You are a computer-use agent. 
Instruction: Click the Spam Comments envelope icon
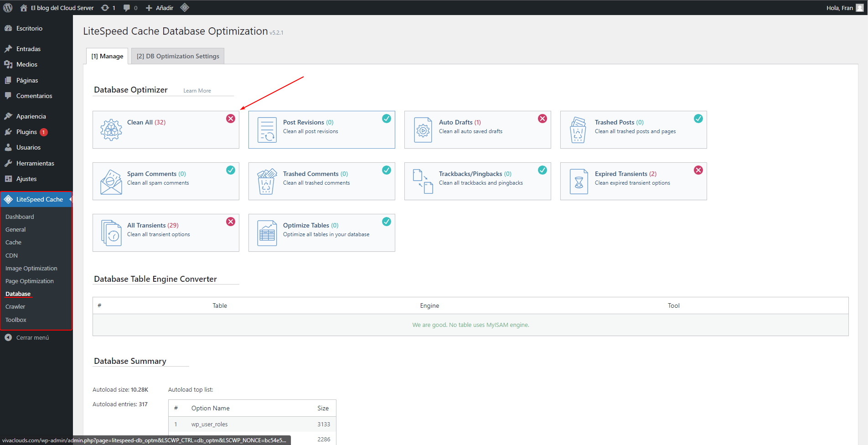pos(111,181)
